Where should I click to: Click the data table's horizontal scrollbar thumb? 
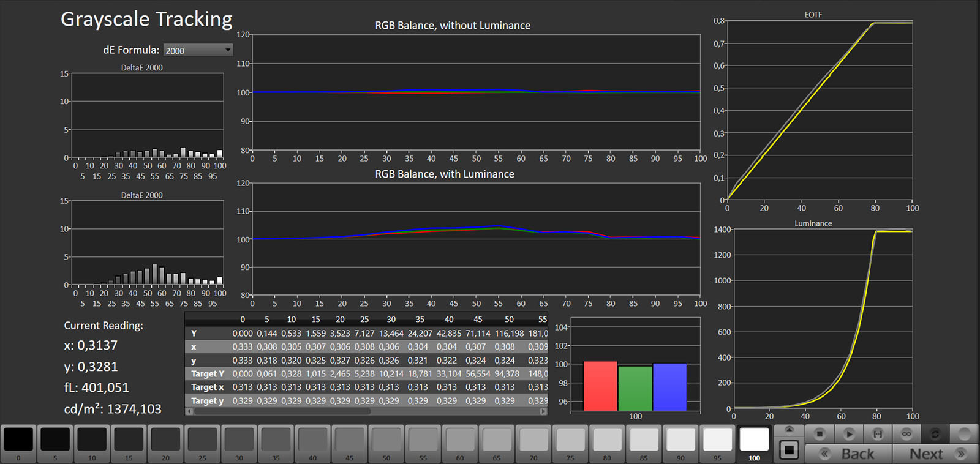click(x=282, y=411)
